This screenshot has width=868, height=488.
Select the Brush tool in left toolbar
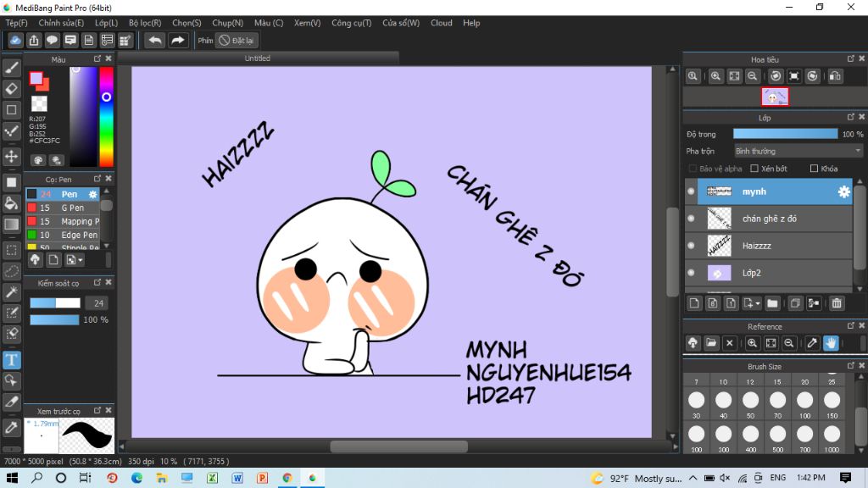[x=12, y=68]
